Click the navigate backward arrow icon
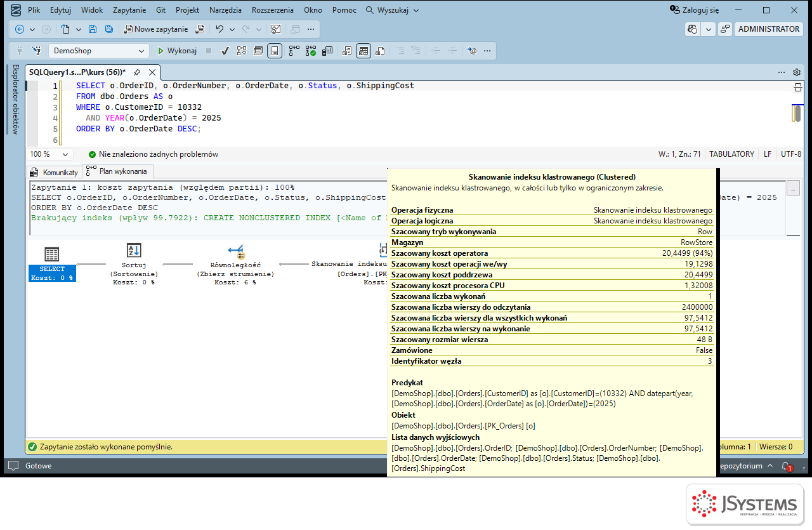812x530 pixels. [x=19, y=29]
